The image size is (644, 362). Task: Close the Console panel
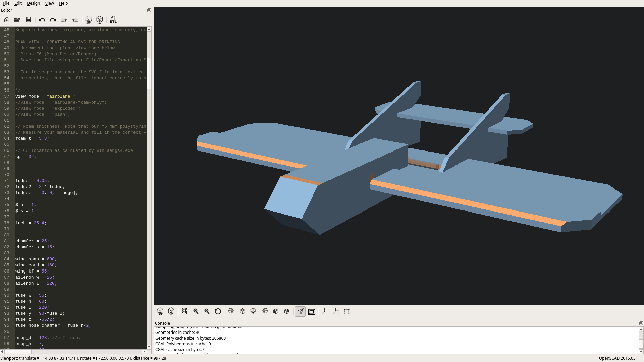pos(641,323)
